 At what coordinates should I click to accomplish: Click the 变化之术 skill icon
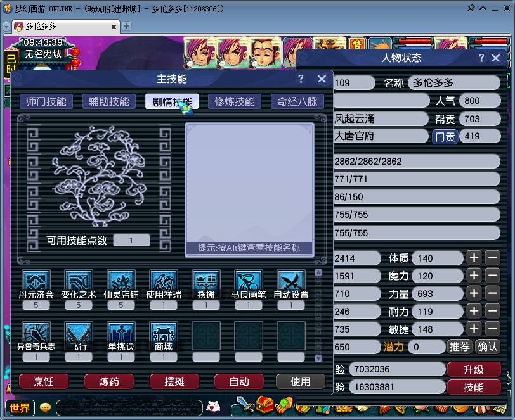(79, 283)
